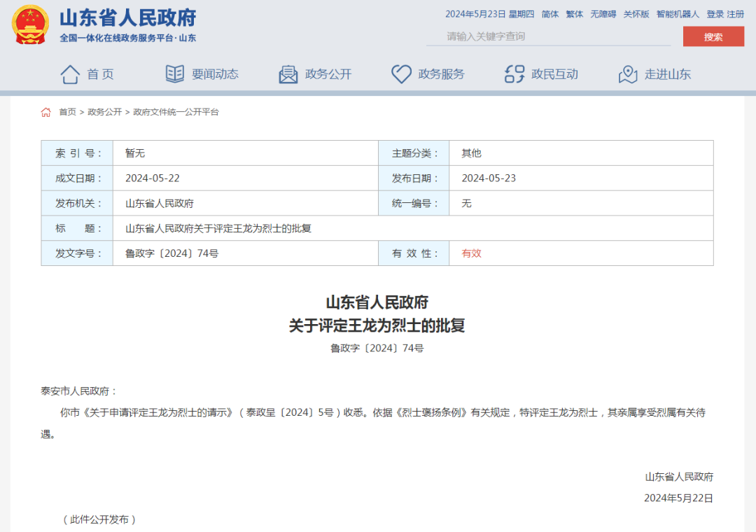
Task: Open 无障碍 accessibility mode
Action: coord(603,14)
